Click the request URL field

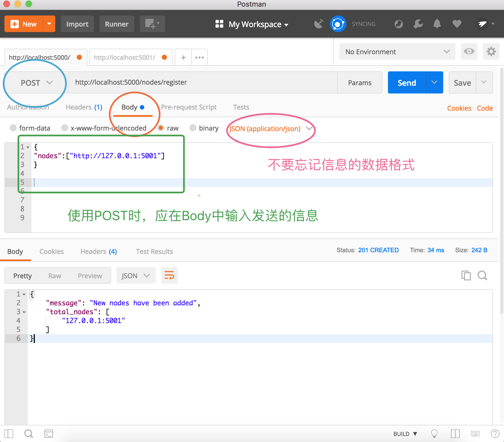click(203, 82)
